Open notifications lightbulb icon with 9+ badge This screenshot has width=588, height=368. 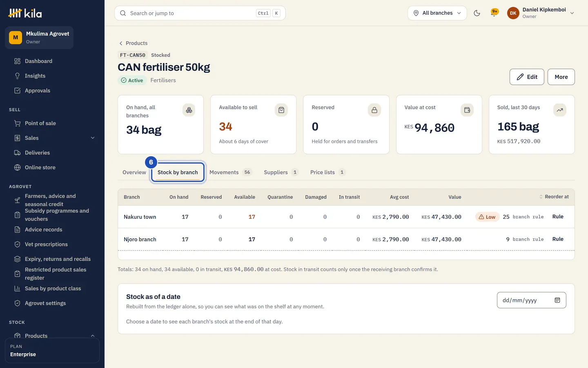click(x=494, y=13)
